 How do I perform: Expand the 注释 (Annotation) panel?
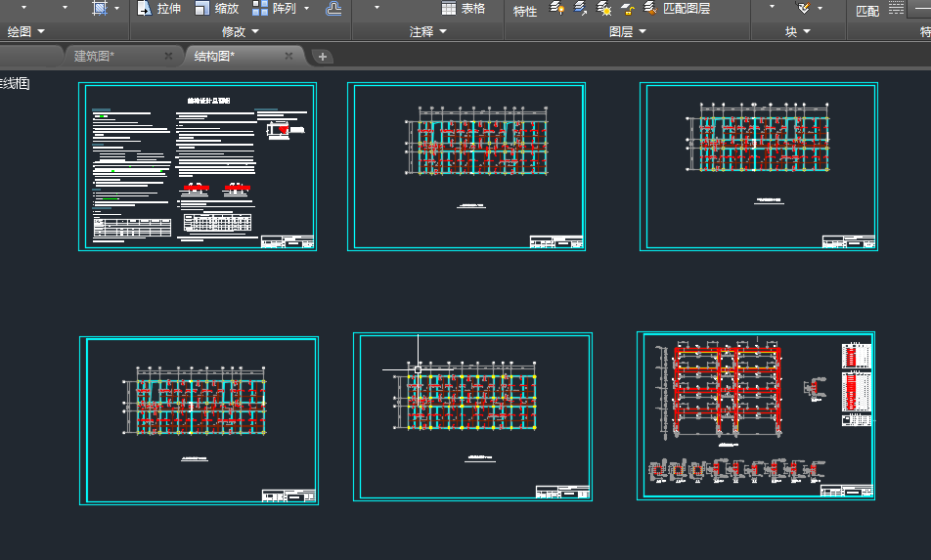tap(427, 32)
